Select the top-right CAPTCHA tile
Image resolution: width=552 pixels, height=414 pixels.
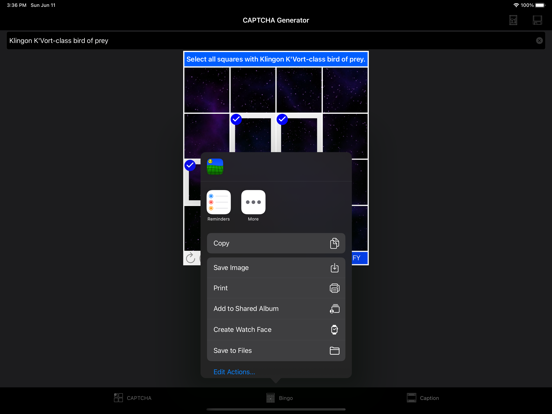(x=345, y=90)
